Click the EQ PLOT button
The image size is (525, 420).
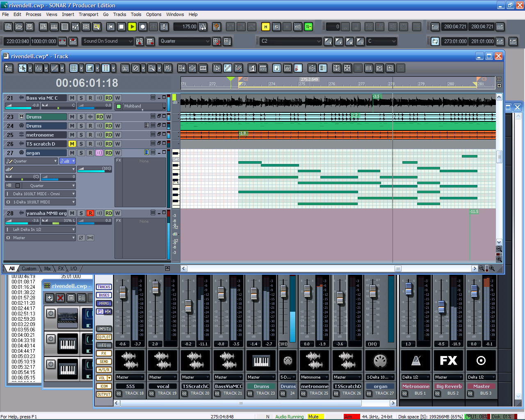(x=104, y=337)
